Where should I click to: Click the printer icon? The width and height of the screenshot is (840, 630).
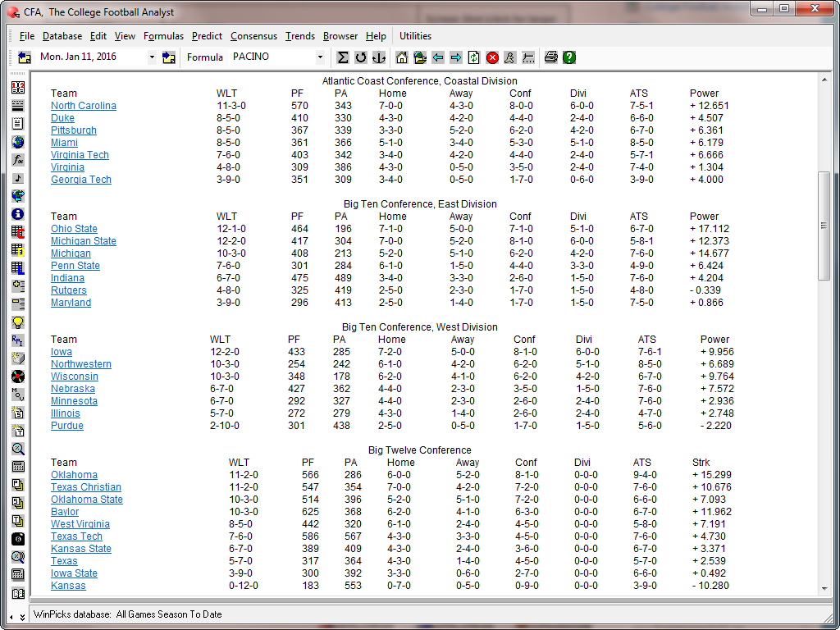pyautogui.click(x=550, y=57)
